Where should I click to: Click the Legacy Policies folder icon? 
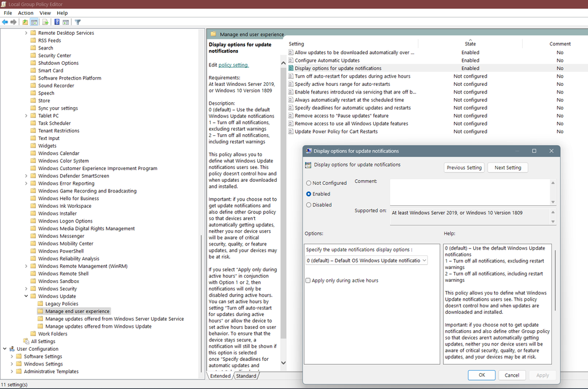pos(40,304)
